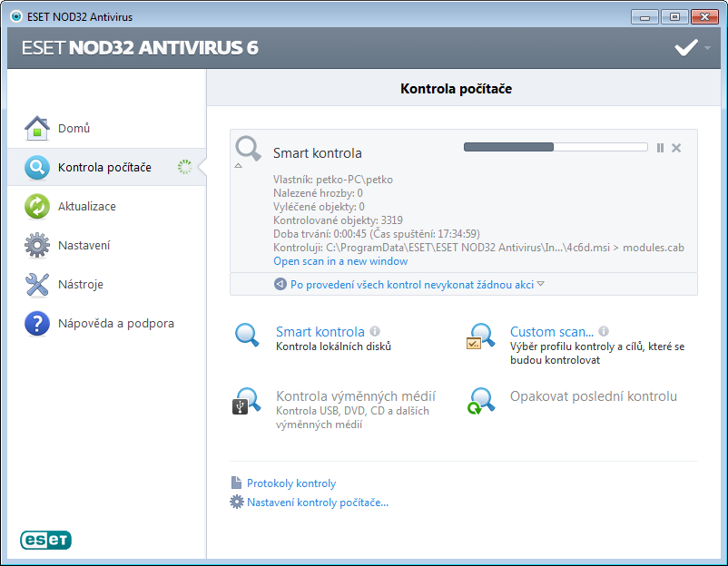Select Kontrola počítače in sidebar
The width and height of the screenshot is (728, 566).
click(x=107, y=167)
